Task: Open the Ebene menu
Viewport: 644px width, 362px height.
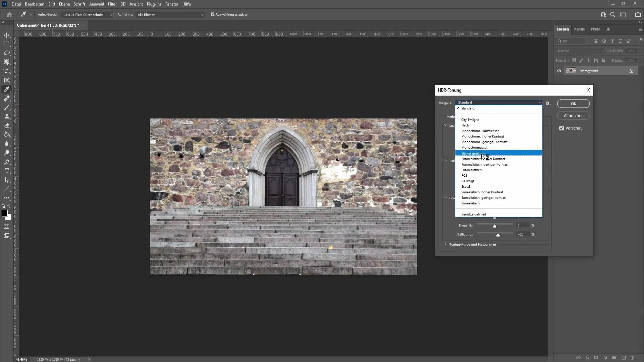Action: [64, 4]
